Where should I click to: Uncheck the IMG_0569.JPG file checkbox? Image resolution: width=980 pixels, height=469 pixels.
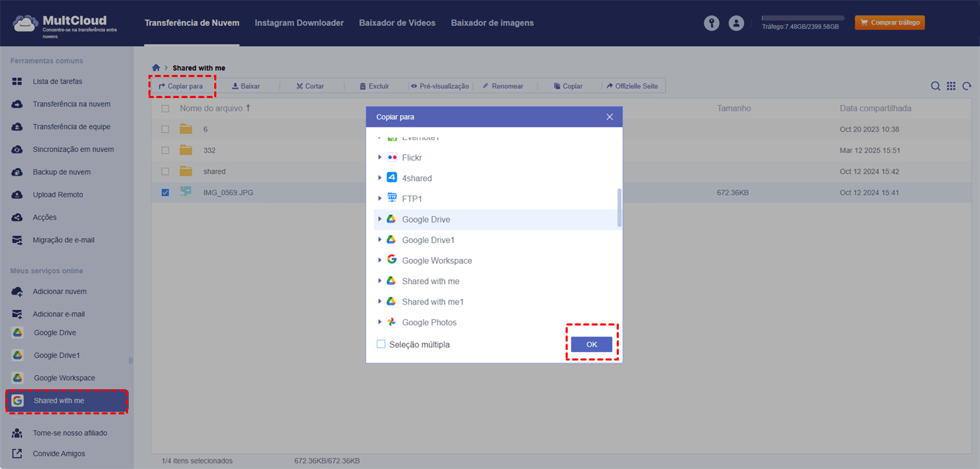(x=165, y=192)
